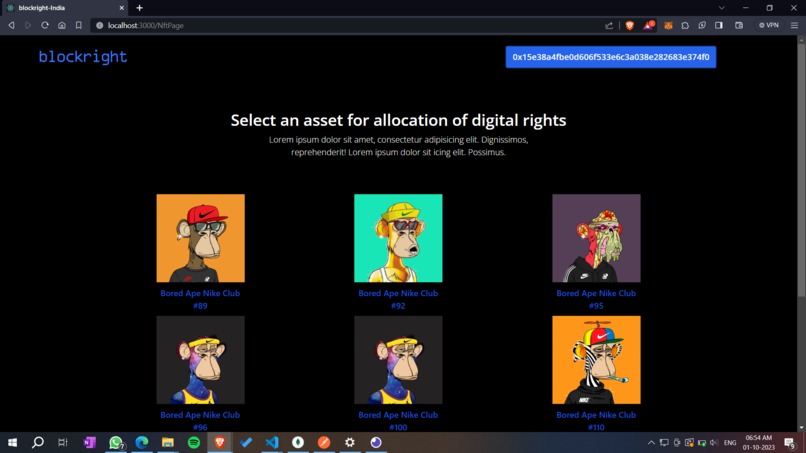Image resolution: width=806 pixels, height=453 pixels.
Task: Open Windows taskbar search
Action: click(x=38, y=442)
